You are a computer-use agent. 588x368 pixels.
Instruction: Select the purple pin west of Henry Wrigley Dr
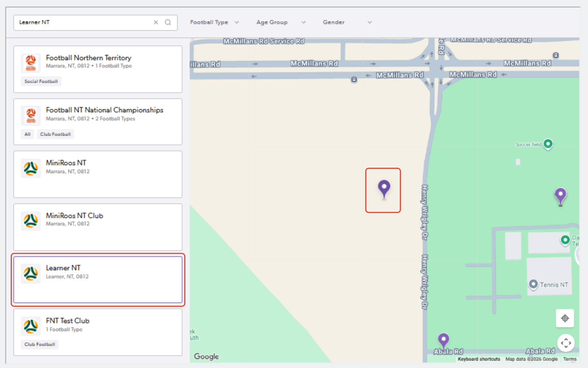pyautogui.click(x=384, y=190)
